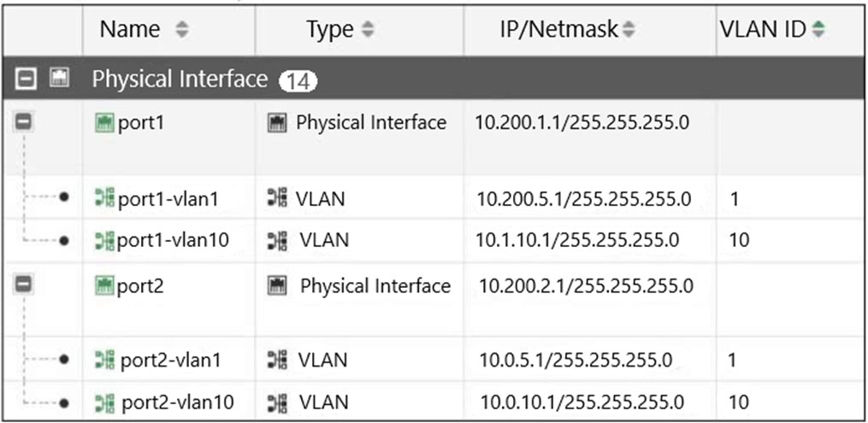
Task: Select the port1-vlan10 row name
Action: pyautogui.click(x=174, y=240)
